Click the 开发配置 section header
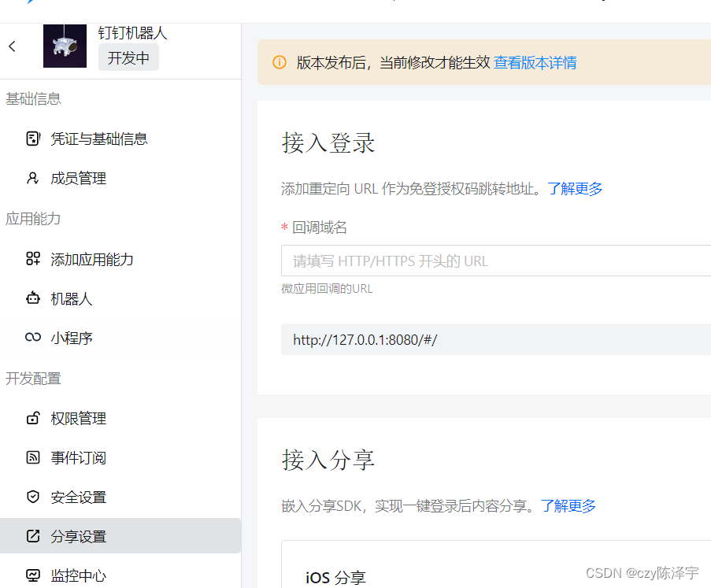Image resolution: width=711 pixels, height=588 pixels. 33,379
